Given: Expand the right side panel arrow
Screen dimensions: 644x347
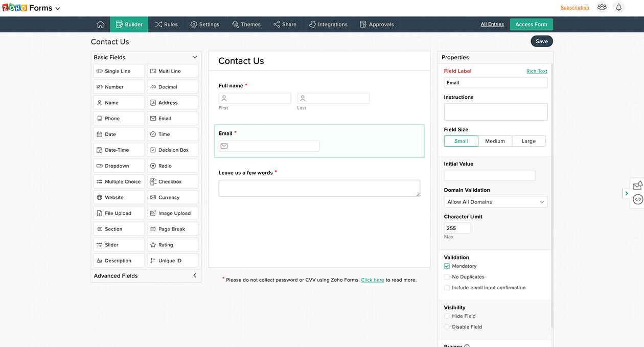Looking at the screenshot, I should 627,193.
